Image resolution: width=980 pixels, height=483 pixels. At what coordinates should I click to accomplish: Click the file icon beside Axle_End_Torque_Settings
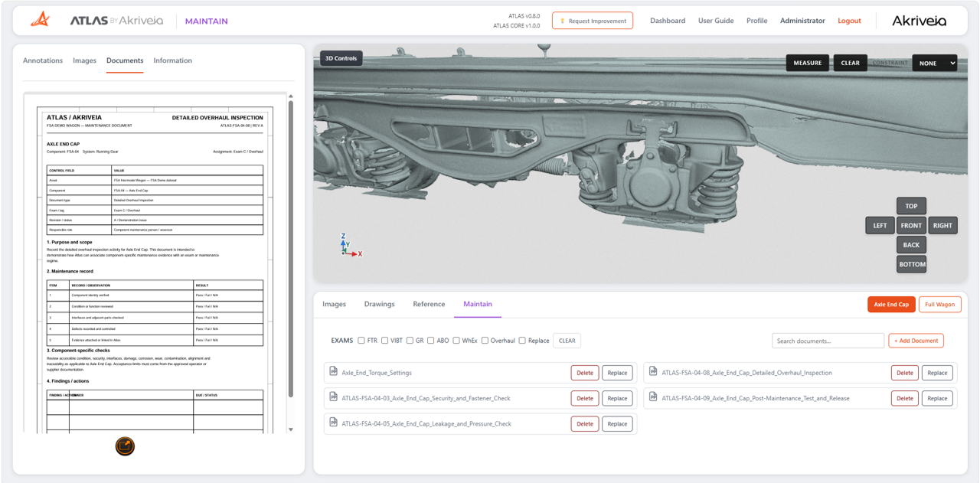tap(333, 372)
